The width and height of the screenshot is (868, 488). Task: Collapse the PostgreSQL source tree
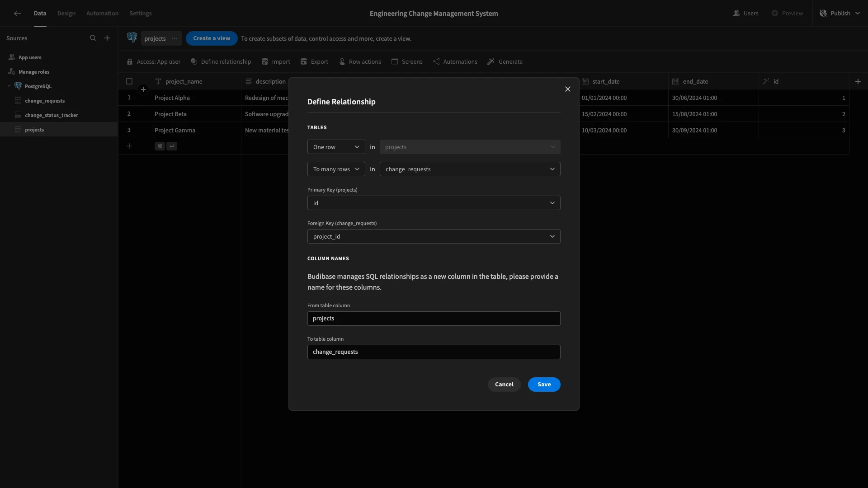tap(9, 86)
